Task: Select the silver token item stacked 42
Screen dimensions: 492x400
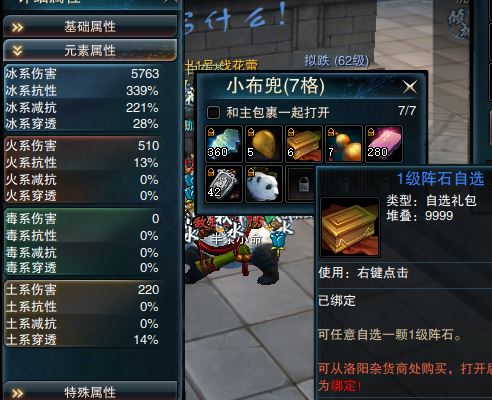Action: [x=224, y=184]
